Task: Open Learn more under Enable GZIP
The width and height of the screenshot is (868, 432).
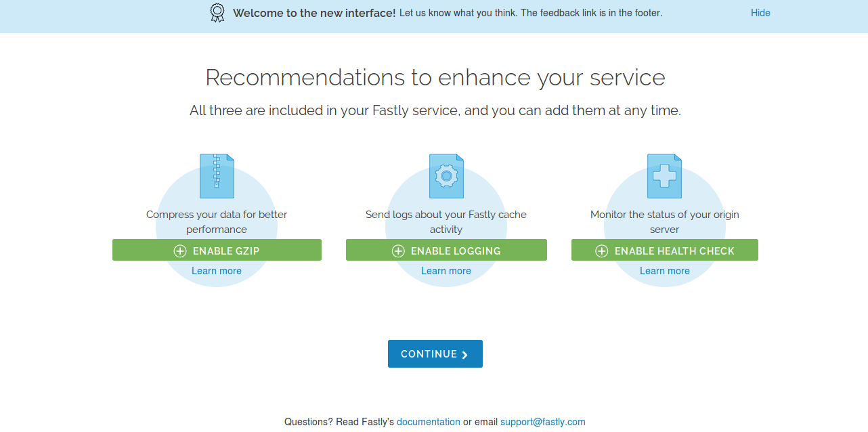Action: pyautogui.click(x=217, y=271)
